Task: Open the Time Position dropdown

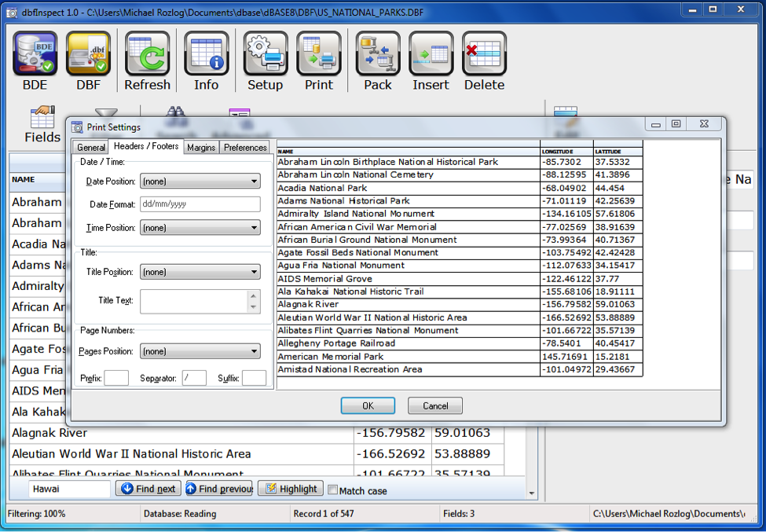Action: coord(200,228)
